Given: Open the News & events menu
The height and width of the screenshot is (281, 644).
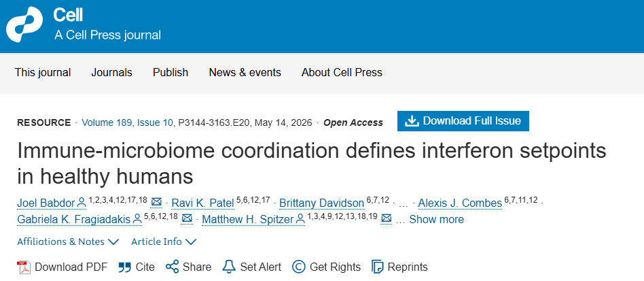Looking at the screenshot, I should coord(245,72).
